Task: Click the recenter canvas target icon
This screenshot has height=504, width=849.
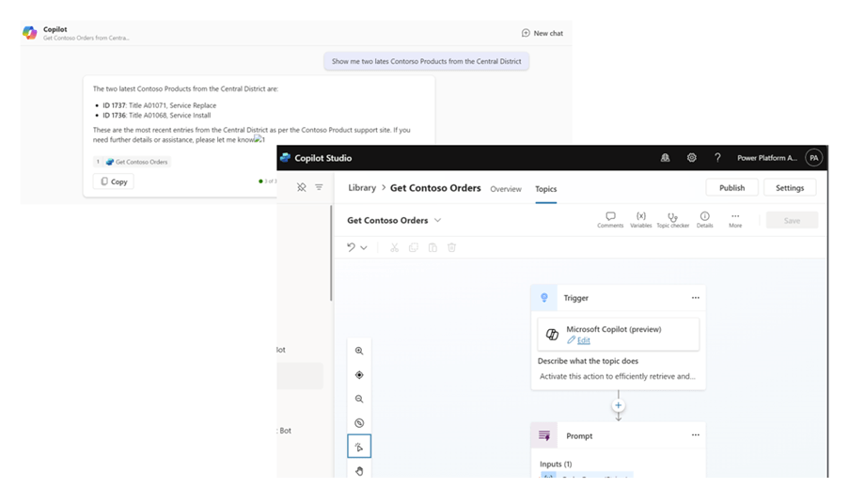Action: (x=359, y=375)
